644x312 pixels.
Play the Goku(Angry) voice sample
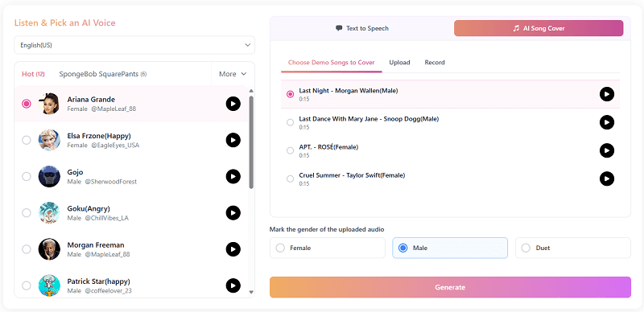coord(233,213)
